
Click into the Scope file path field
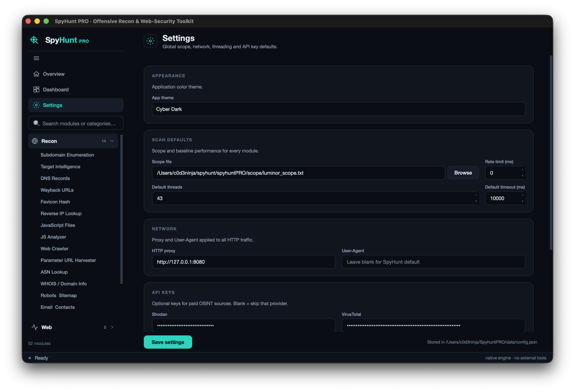298,172
